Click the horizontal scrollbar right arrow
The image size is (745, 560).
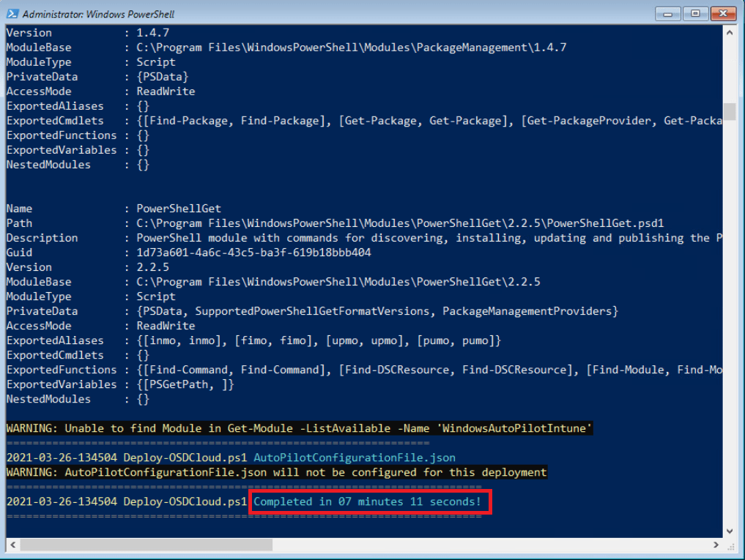[x=716, y=545]
